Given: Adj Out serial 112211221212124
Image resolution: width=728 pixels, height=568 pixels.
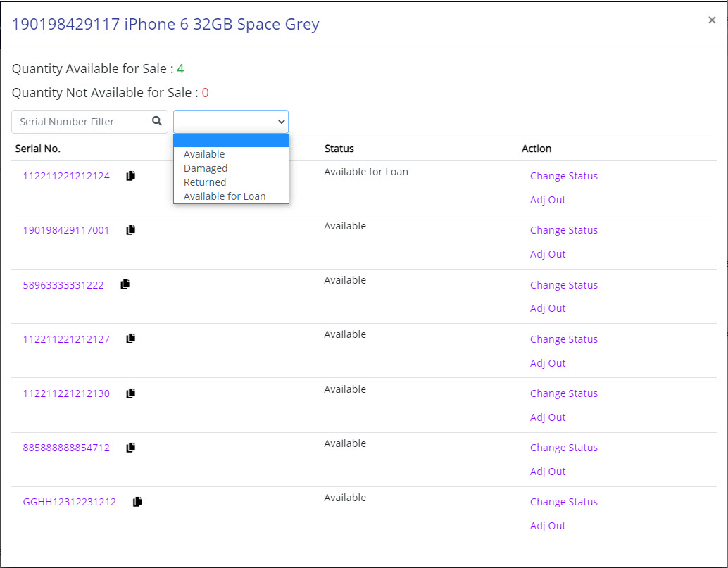Looking at the screenshot, I should [x=548, y=200].
